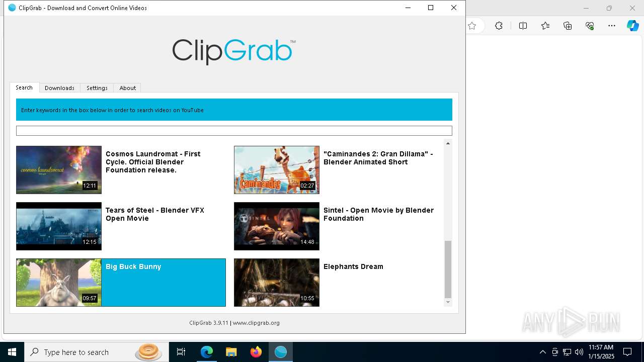The image size is (644, 362).
Task: Open Task View on the taskbar
Action: pyautogui.click(x=181, y=352)
